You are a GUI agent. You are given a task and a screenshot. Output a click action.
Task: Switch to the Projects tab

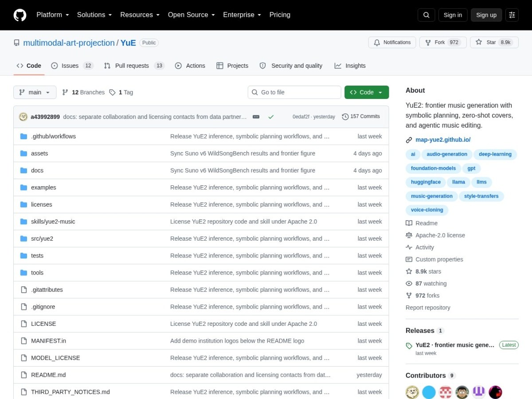coord(232,66)
